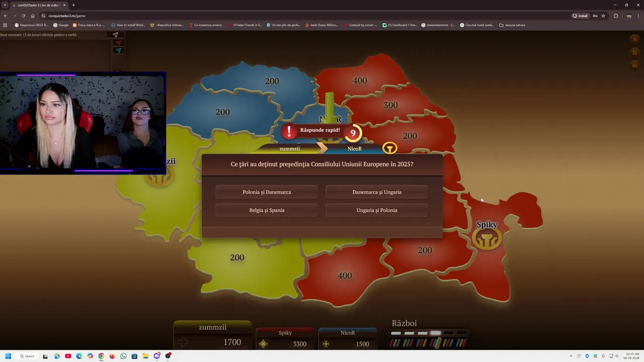Click the red paper-plane chat icon

[119, 43]
